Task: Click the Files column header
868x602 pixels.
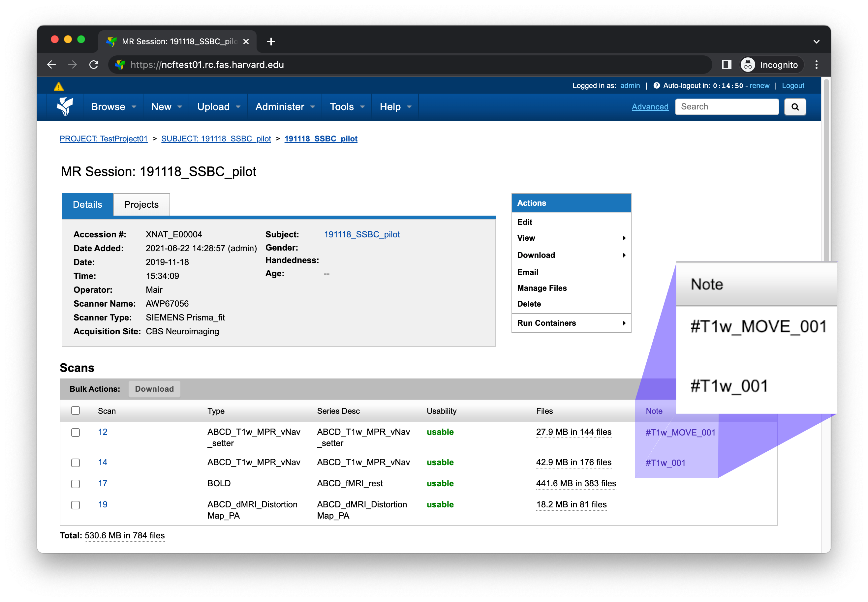Action: pos(544,411)
